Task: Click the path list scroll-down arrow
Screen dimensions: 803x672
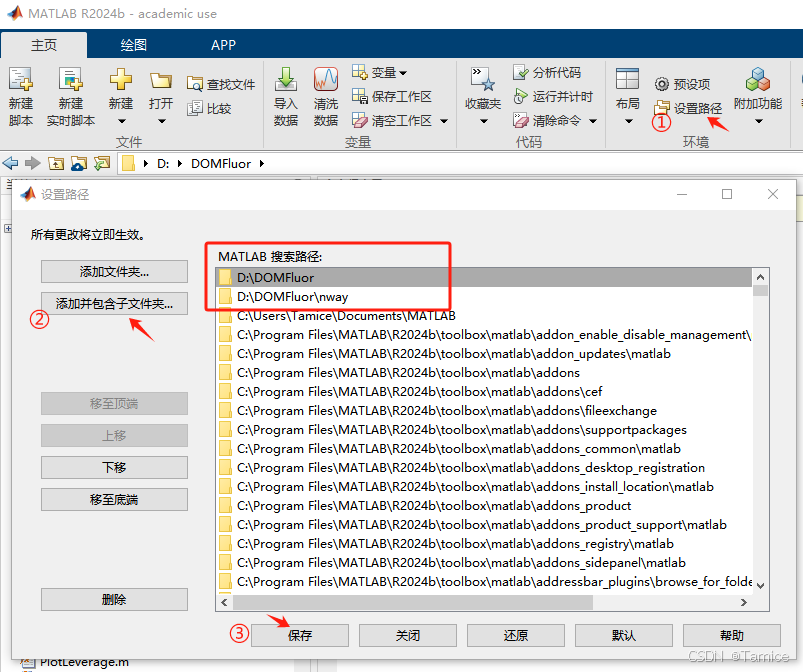Action: pyautogui.click(x=760, y=585)
